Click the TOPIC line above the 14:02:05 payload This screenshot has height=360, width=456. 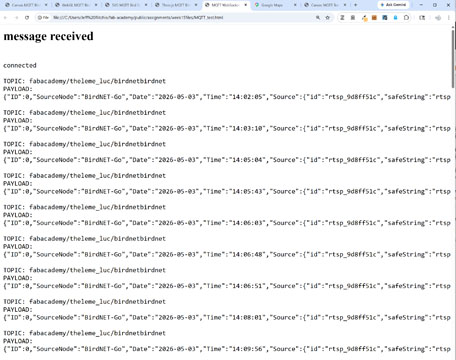pos(84,81)
